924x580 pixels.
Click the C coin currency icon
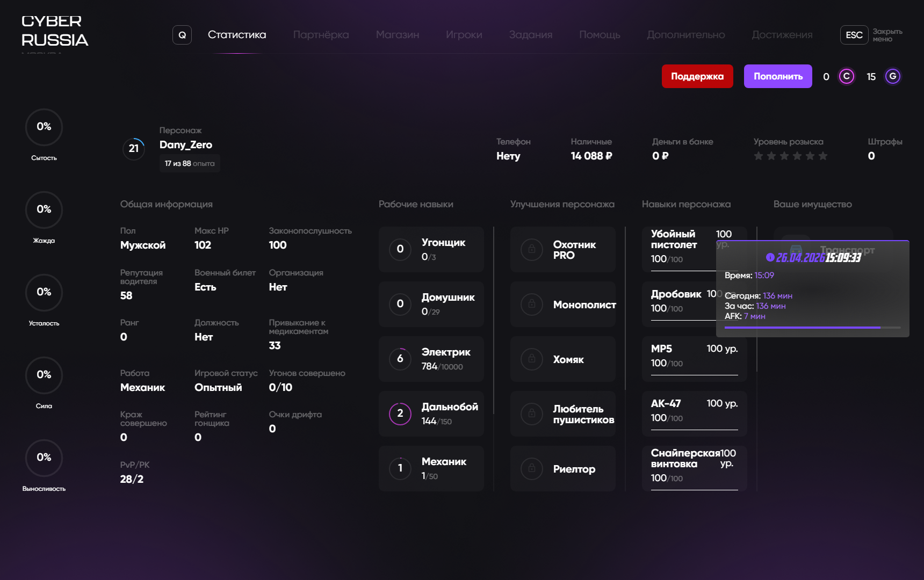[x=847, y=76]
